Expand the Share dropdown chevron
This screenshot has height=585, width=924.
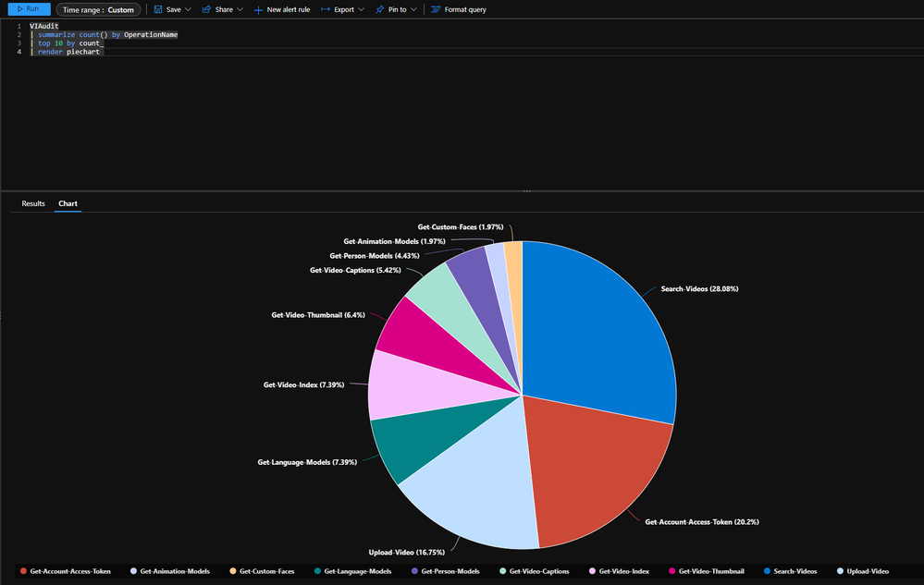coord(240,9)
